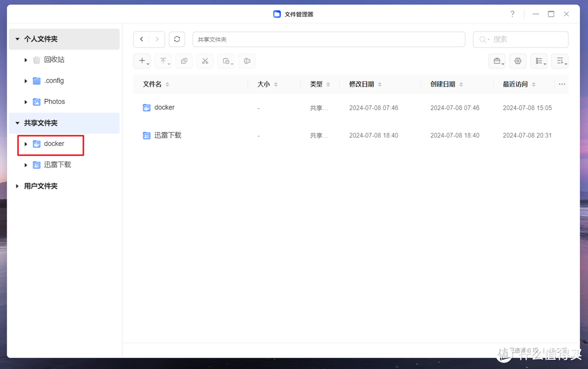This screenshot has height=369, width=588.
Task: Click the search input field
Action: pos(520,39)
